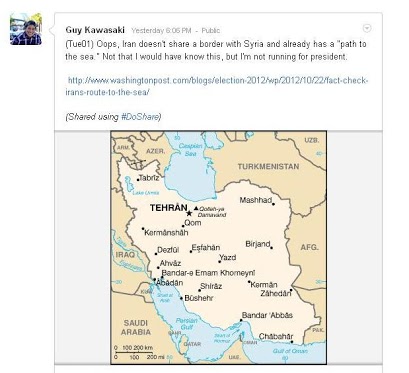
Task: Click the Tehran capital star marker
Action: pos(189,213)
